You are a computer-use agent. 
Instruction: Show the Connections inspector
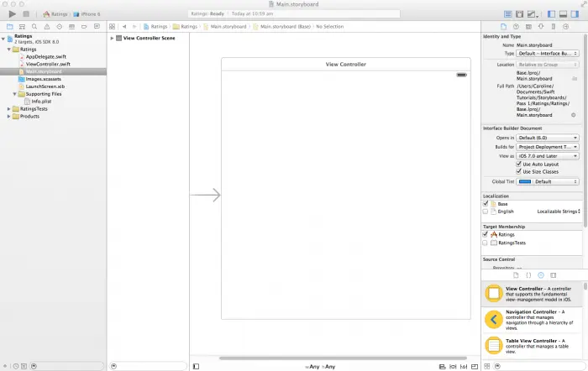pos(566,27)
